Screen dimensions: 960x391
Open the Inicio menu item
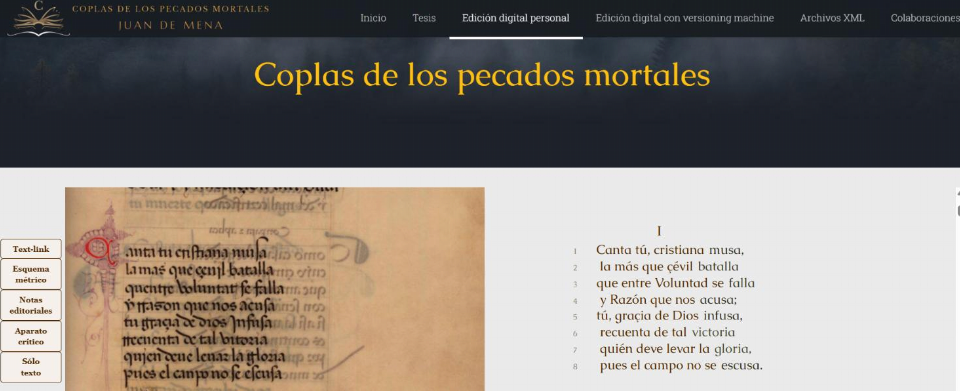coord(373,18)
